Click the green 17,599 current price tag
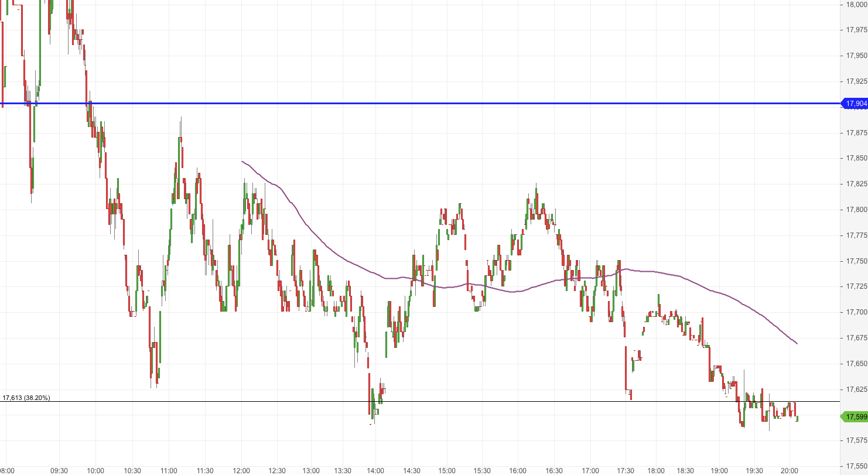 tap(854, 415)
